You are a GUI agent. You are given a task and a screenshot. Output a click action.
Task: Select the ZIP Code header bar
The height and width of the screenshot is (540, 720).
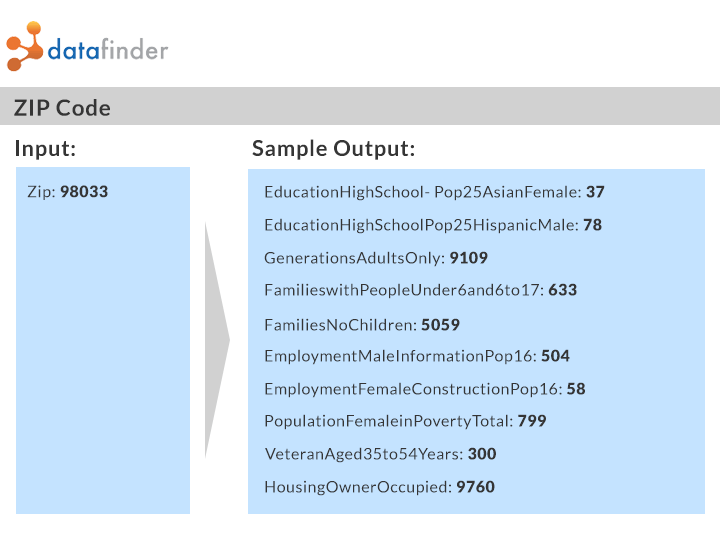click(360, 107)
